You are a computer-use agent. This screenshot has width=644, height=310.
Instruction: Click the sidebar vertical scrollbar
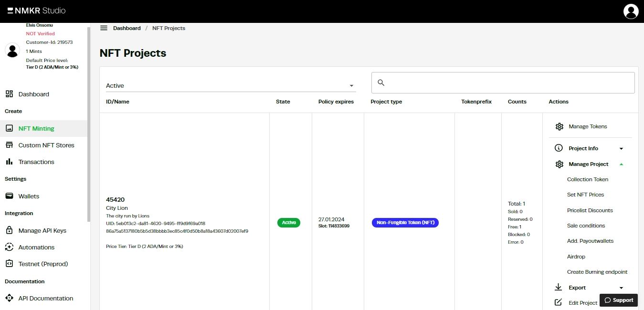click(x=88, y=124)
